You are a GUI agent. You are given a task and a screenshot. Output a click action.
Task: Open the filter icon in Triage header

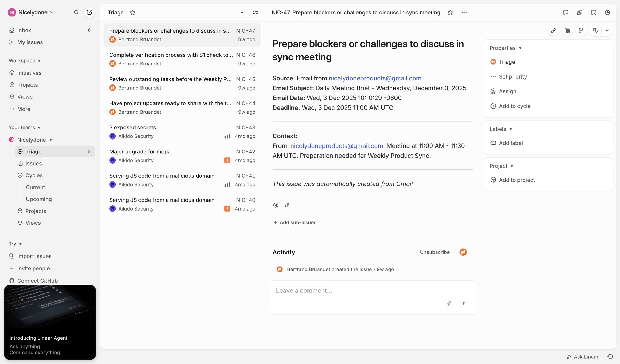coord(242,12)
